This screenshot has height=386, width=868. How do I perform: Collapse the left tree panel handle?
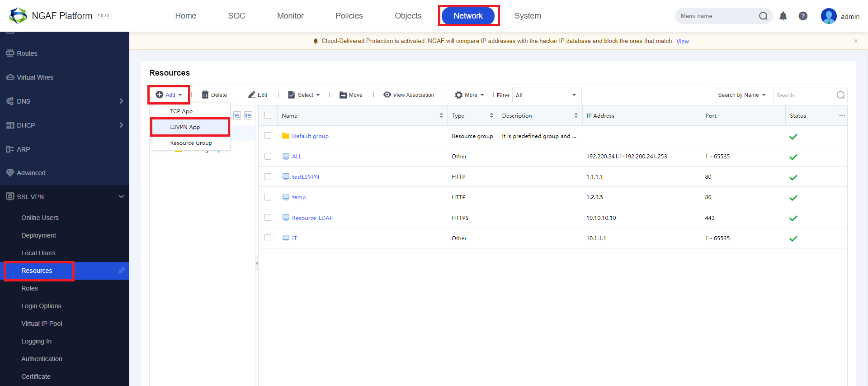pos(257,263)
